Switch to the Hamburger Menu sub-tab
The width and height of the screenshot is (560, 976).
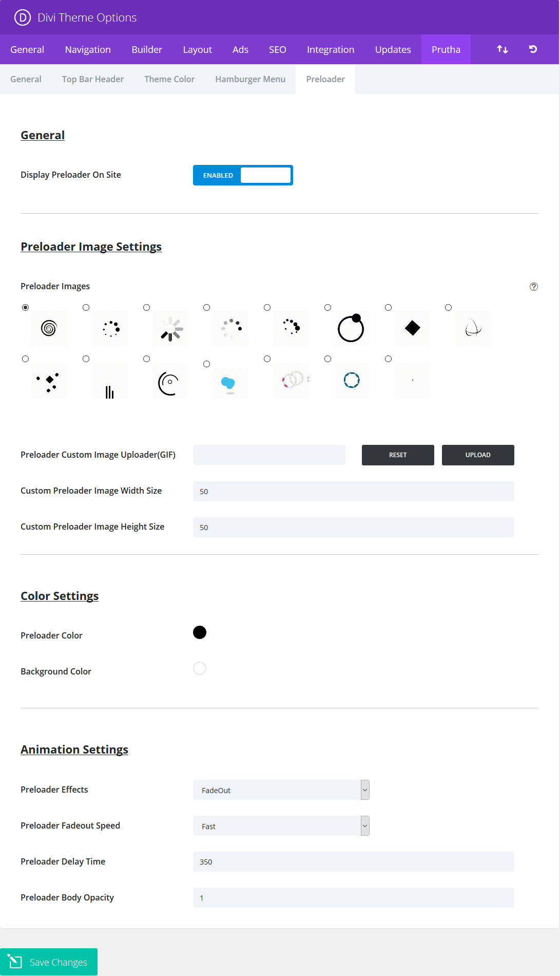point(250,79)
